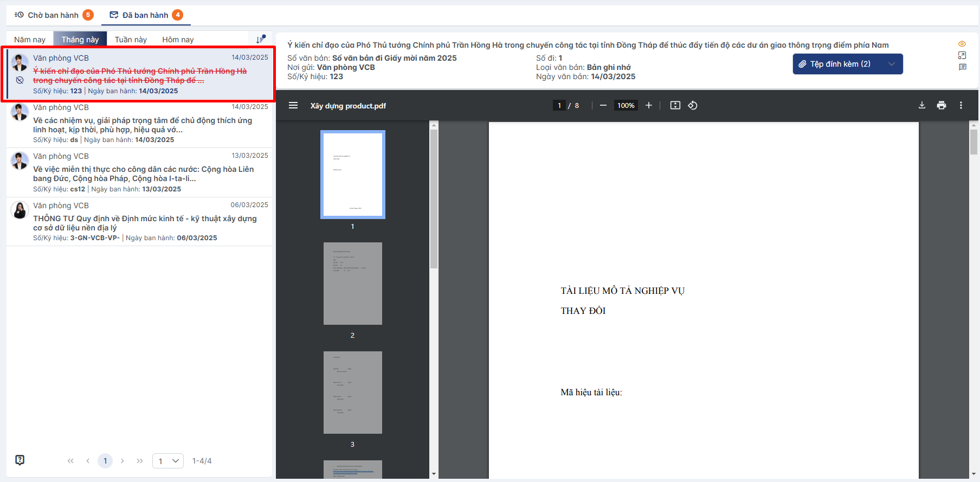The height and width of the screenshot is (482, 980).
Task: Toggle the eye icon in the document header
Action: (x=962, y=44)
